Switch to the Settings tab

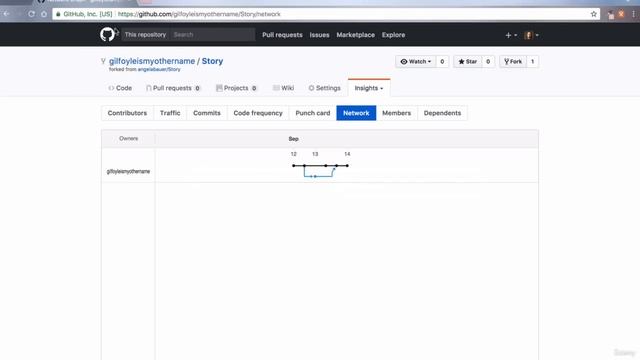[x=324, y=88]
